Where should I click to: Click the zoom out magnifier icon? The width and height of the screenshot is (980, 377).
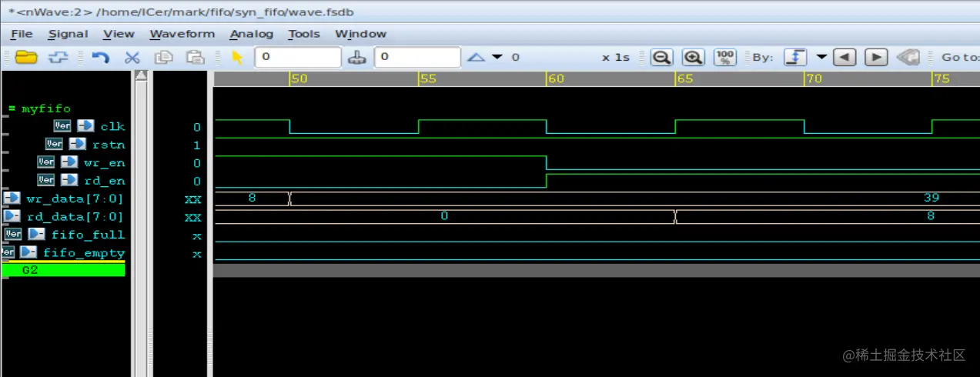point(661,58)
